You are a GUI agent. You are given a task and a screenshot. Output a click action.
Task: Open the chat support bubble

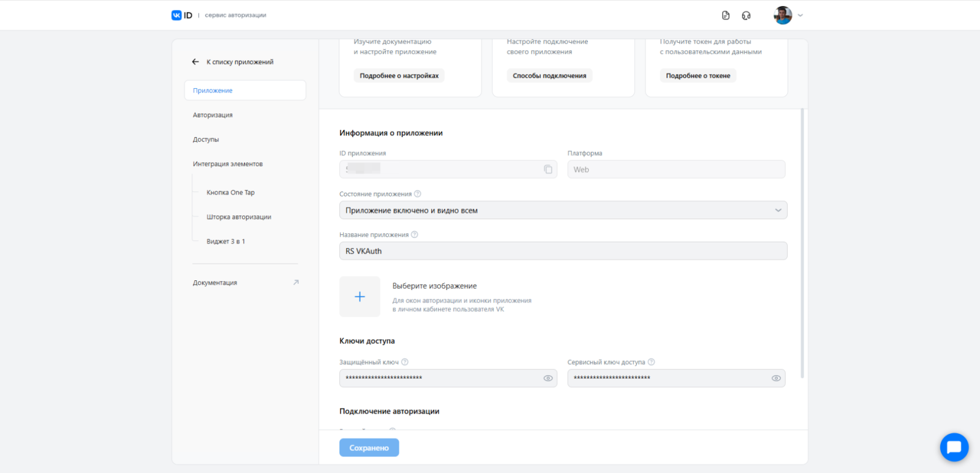click(954, 447)
